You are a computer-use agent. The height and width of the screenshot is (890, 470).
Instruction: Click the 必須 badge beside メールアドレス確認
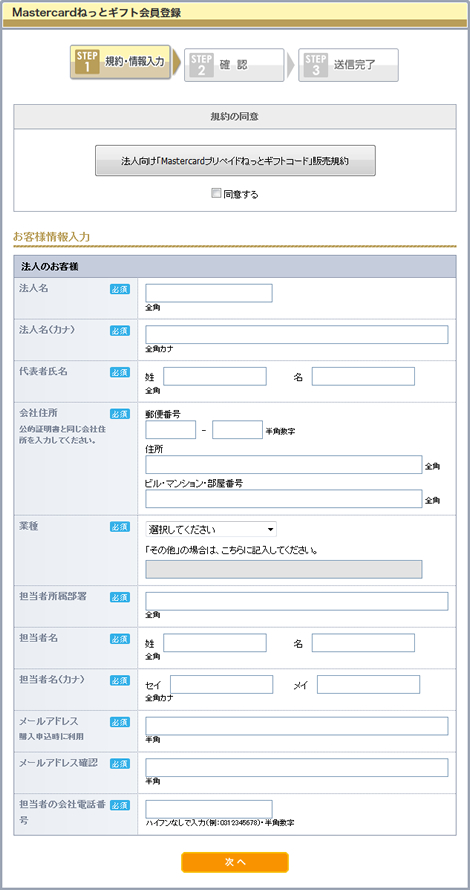(x=120, y=763)
